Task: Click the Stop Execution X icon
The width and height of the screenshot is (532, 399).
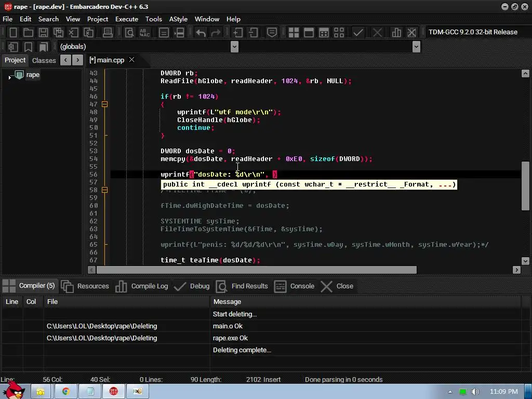Action: tap(377, 33)
